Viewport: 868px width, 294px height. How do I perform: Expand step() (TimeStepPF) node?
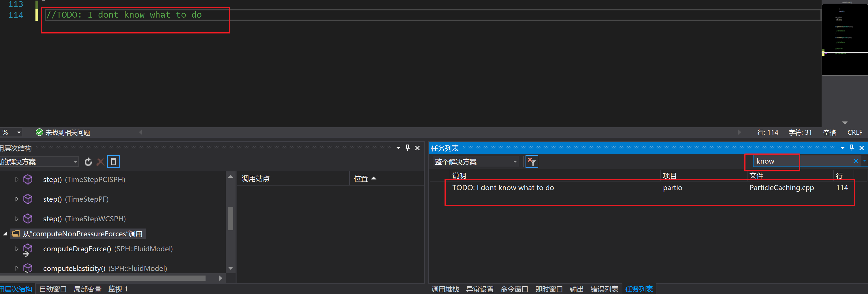(x=16, y=199)
